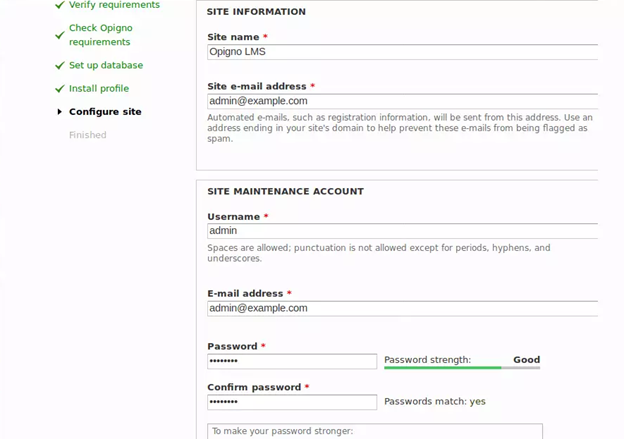This screenshot has height=439, width=624.
Task: Click the checkmark next to Install profile
Action: point(60,89)
